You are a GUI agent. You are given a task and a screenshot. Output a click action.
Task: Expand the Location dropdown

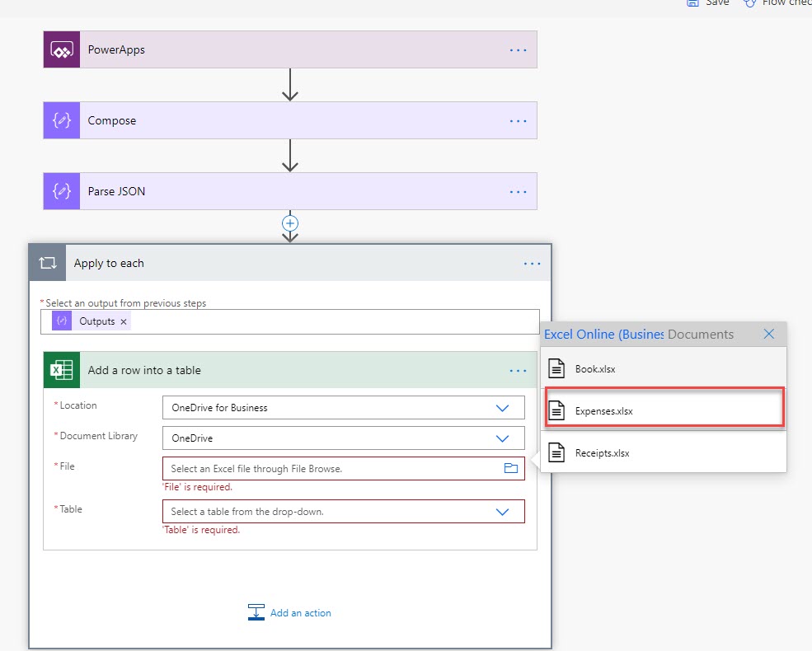tap(502, 408)
